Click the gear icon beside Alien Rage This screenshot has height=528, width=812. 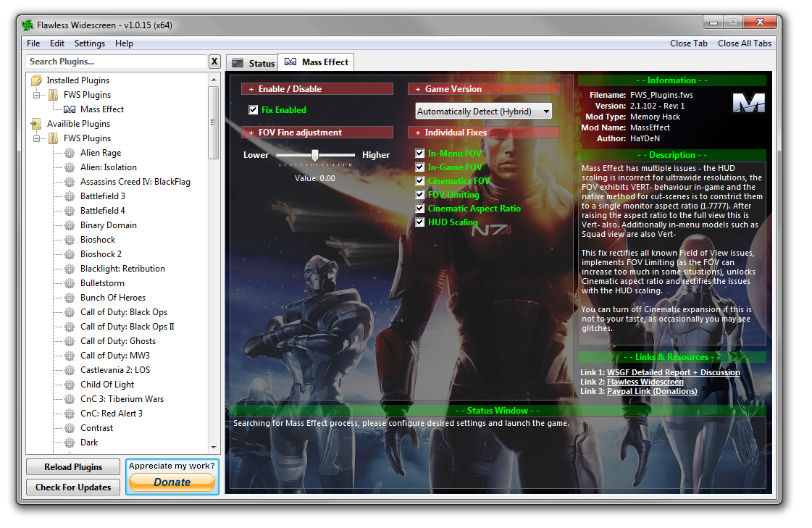pyautogui.click(x=70, y=153)
